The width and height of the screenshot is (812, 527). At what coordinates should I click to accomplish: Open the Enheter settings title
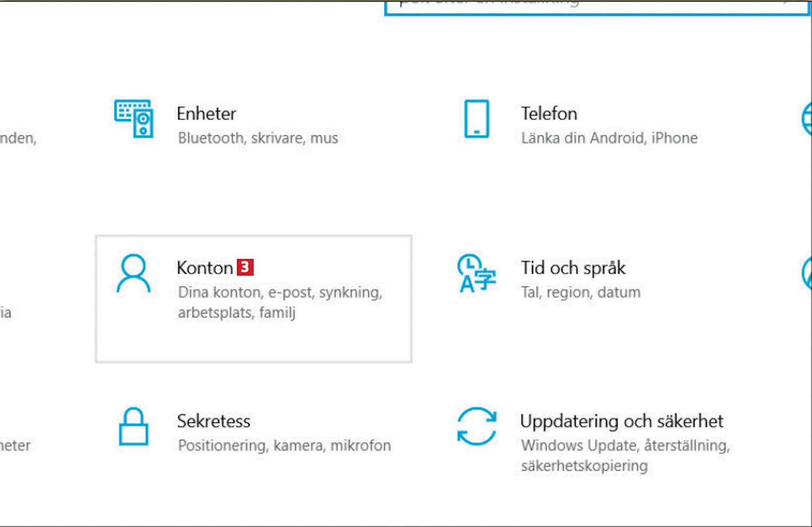click(206, 114)
